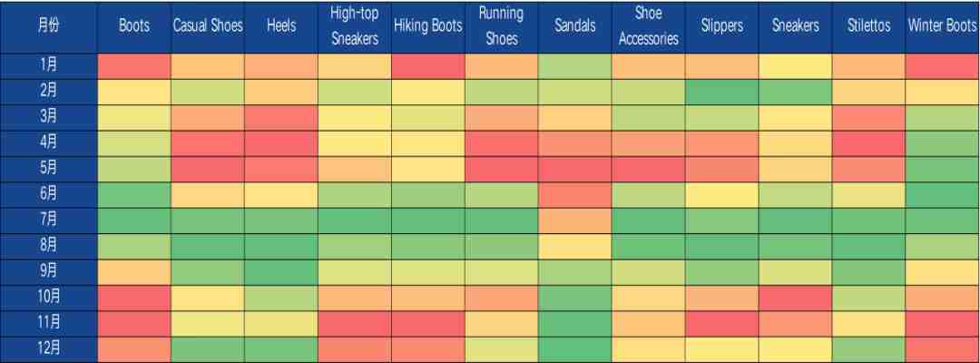Select the orange Sandals cell in 7月
This screenshot has width=980, height=363.
tap(575, 221)
